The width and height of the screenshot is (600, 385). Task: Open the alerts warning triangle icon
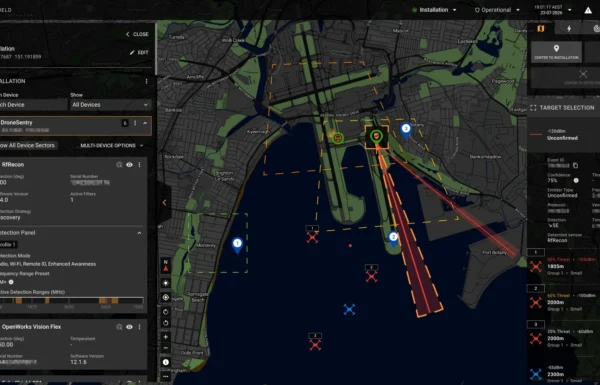coord(588,10)
